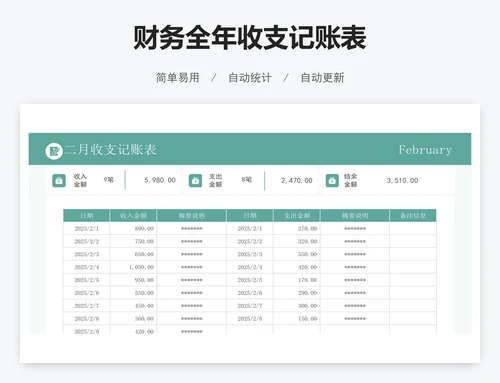The height and width of the screenshot is (383, 500).
Task: Click expense date 2025/2/1 beside 270.00
Action: pyautogui.click(x=250, y=229)
